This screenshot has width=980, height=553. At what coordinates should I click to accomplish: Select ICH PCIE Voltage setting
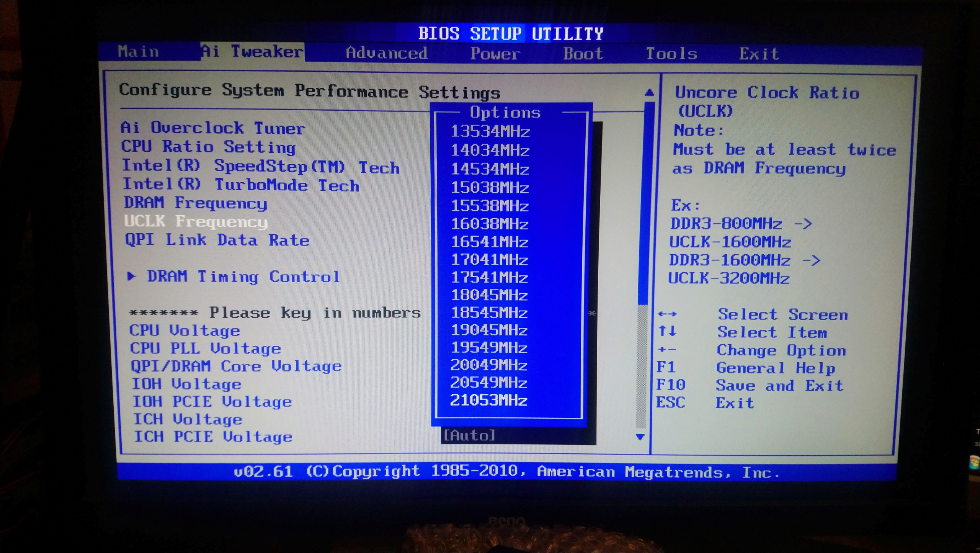(213, 437)
